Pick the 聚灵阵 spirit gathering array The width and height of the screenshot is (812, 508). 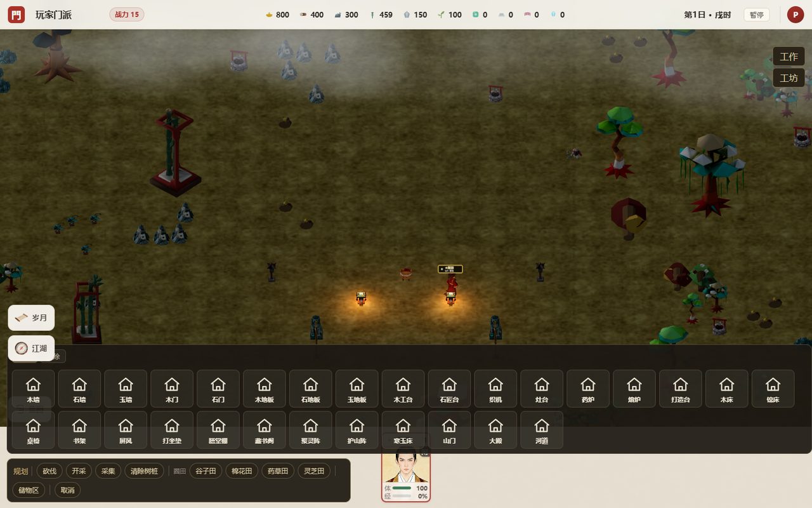311,430
